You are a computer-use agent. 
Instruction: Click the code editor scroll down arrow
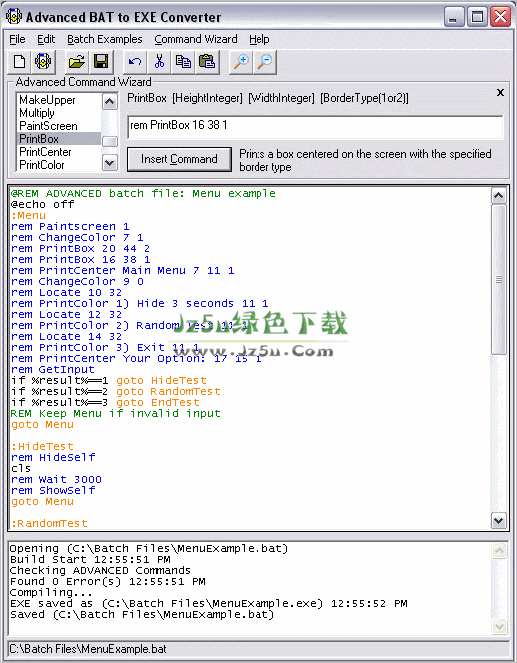click(499, 521)
